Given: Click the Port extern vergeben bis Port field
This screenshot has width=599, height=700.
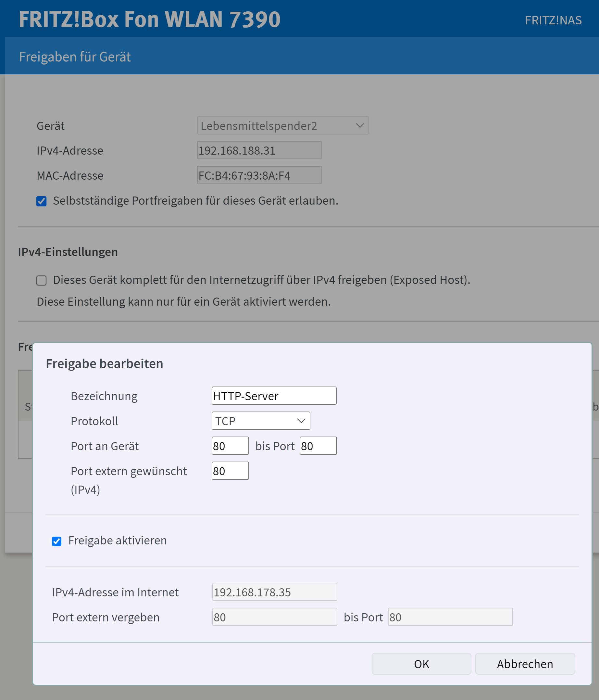Looking at the screenshot, I should point(450,617).
